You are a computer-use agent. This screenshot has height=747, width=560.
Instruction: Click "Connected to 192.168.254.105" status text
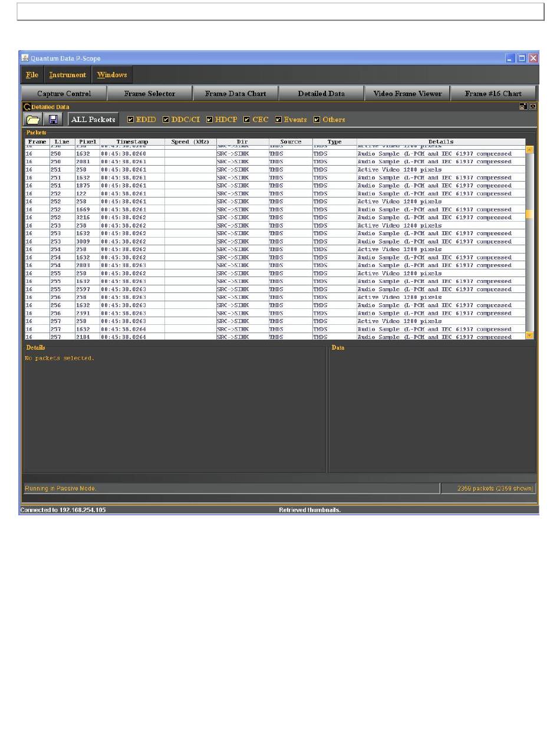(x=63, y=510)
